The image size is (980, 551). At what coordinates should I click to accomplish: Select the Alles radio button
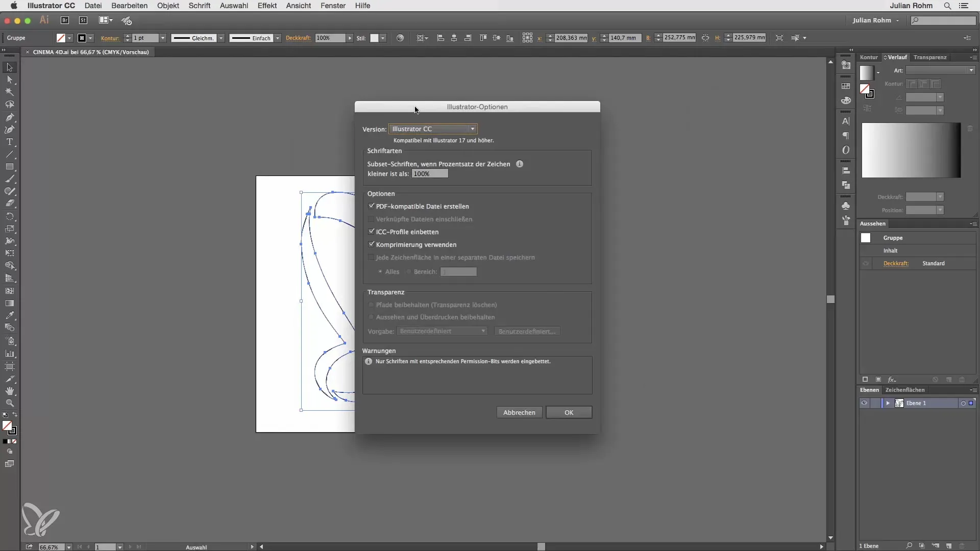click(380, 271)
